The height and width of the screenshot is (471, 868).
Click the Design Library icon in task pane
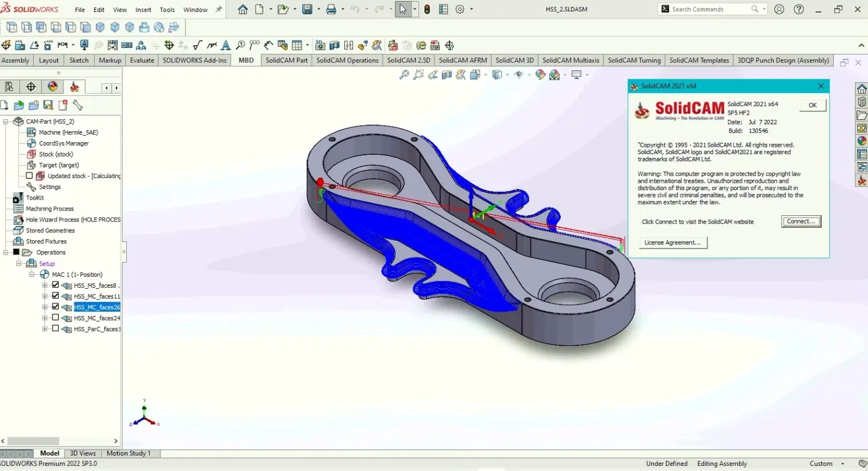point(862,102)
